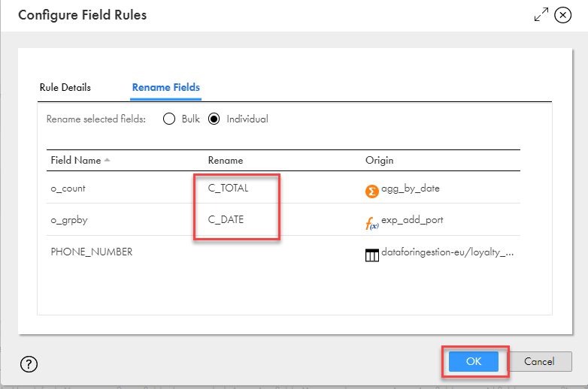Switch to the Rule Details tab
This screenshot has height=389, width=588.
[x=65, y=87]
